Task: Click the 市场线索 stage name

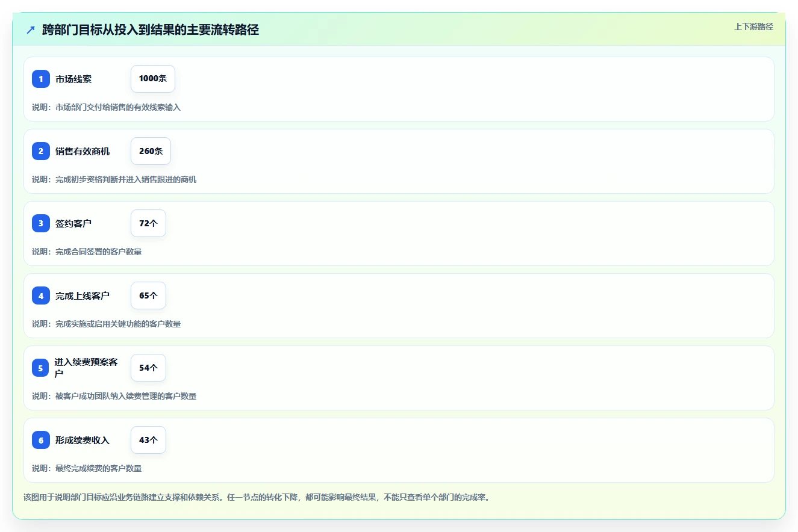Action: coord(73,79)
